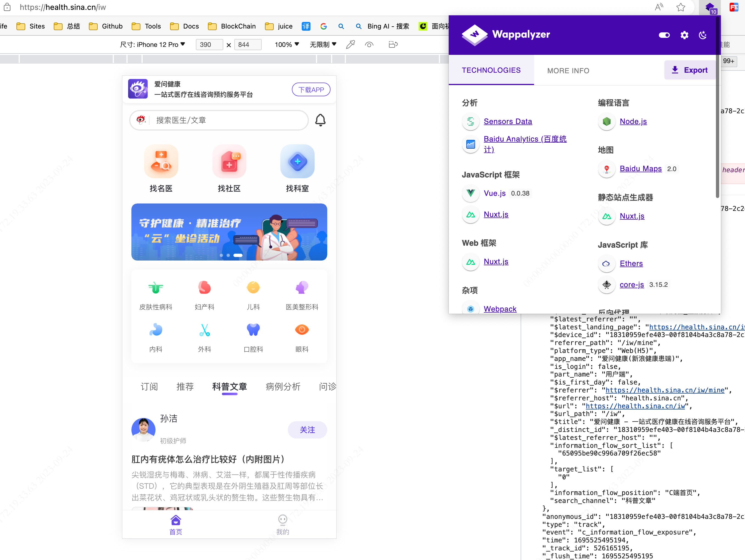The image size is (745, 560).
Task: Click the Sensors Data logo icon
Action: click(x=470, y=121)
